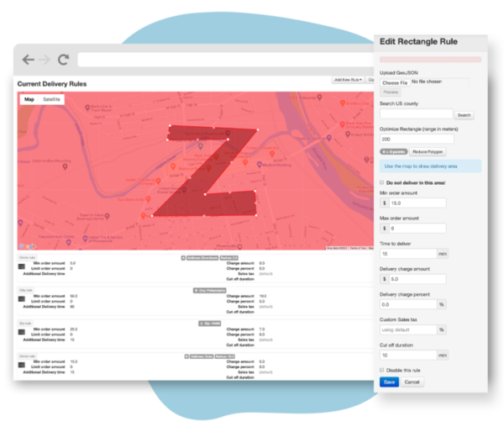Viewport: 504px width, 432px height.
Task: Enable 'Do not deliver in this area'
Action: click(x=383, y=182)
